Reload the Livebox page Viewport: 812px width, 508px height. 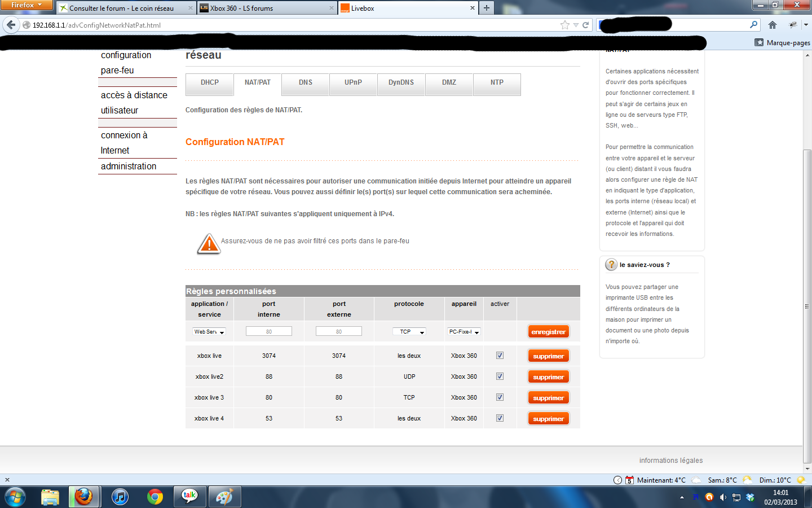coord(585,25)
